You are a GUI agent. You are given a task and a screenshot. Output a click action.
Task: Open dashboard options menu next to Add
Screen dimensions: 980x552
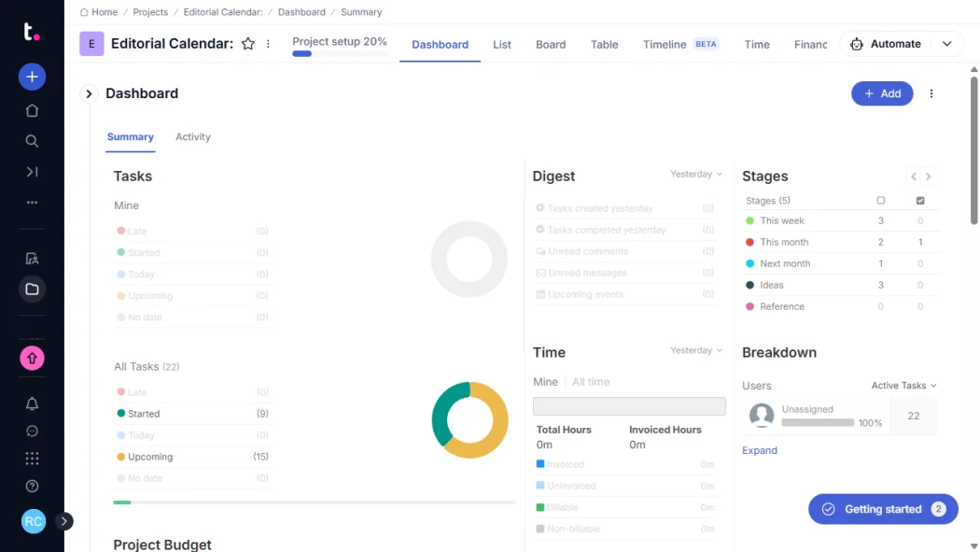pos(931,93)
